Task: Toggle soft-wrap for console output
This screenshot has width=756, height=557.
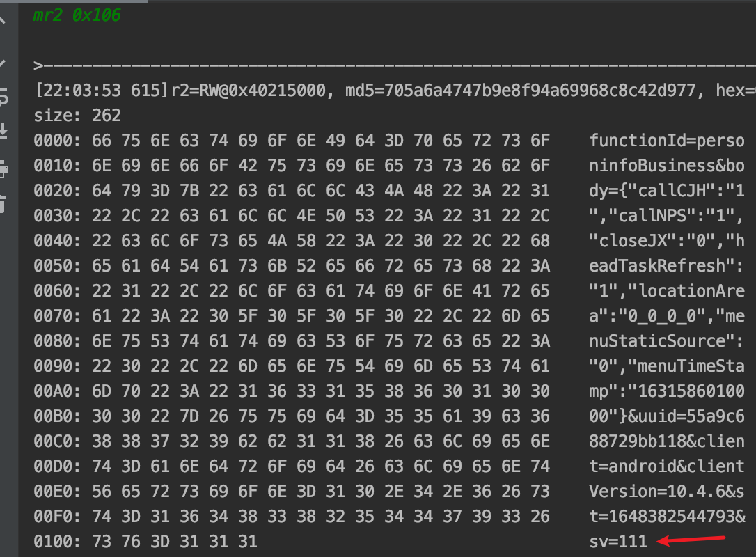Action: [x=3, y=97]
